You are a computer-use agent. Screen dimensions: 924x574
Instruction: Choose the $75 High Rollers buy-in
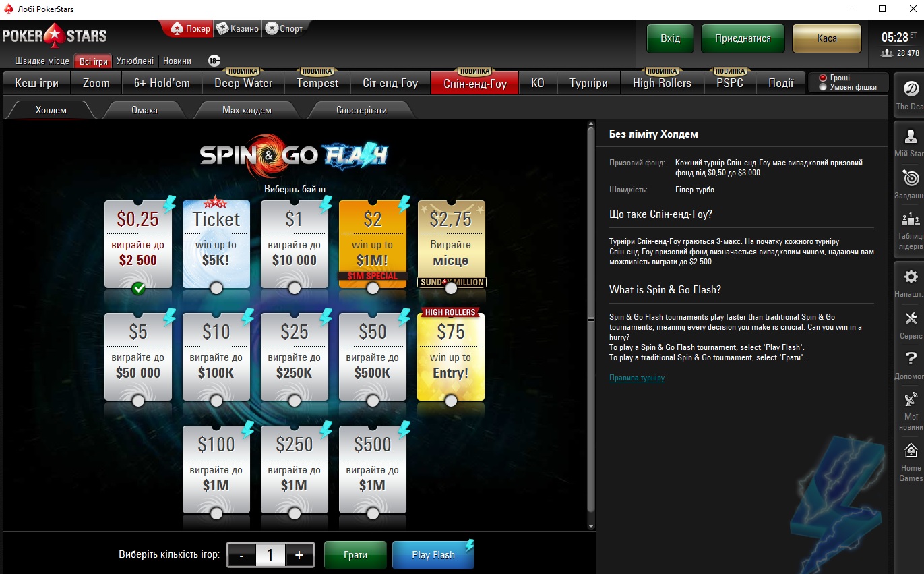[x=450, y=355]
